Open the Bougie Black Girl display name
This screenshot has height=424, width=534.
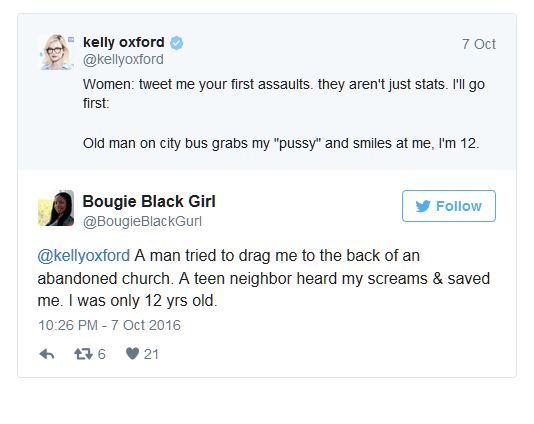149,201
